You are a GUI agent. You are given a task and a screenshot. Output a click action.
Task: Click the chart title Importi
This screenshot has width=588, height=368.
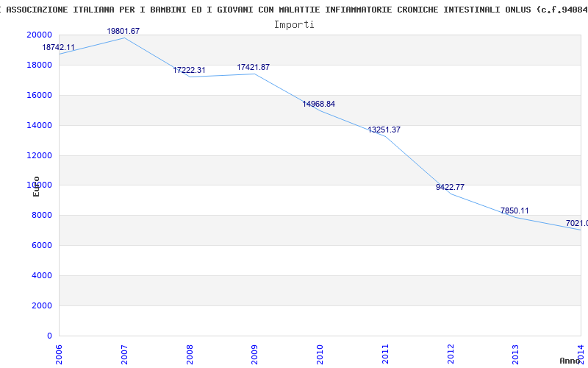294,25
